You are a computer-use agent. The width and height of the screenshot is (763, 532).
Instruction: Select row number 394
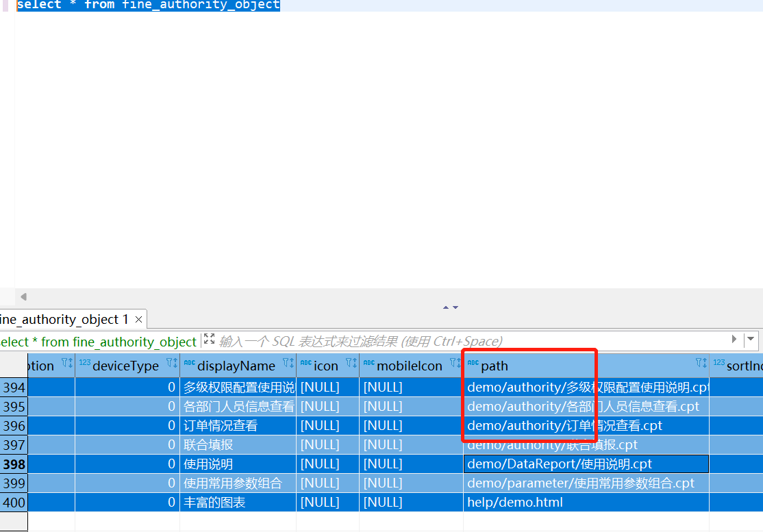[x=14, y=388]
